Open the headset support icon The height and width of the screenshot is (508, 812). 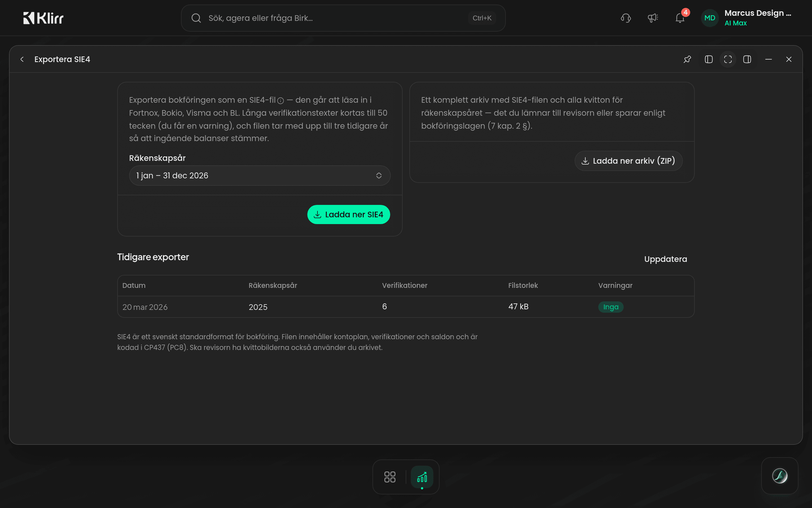[626, 18]
